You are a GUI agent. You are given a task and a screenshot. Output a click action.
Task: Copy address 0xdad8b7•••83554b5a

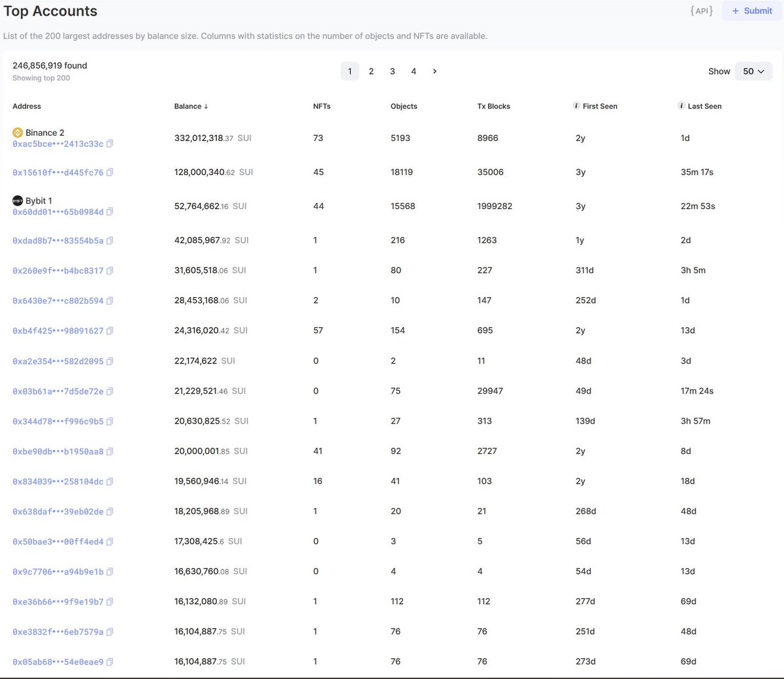(110, 240)
